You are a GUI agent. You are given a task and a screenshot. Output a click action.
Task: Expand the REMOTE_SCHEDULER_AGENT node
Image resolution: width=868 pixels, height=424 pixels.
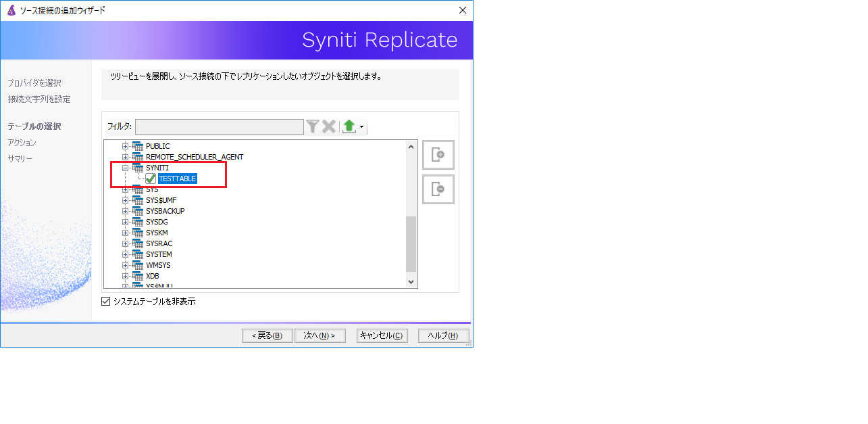pos(125,157)
